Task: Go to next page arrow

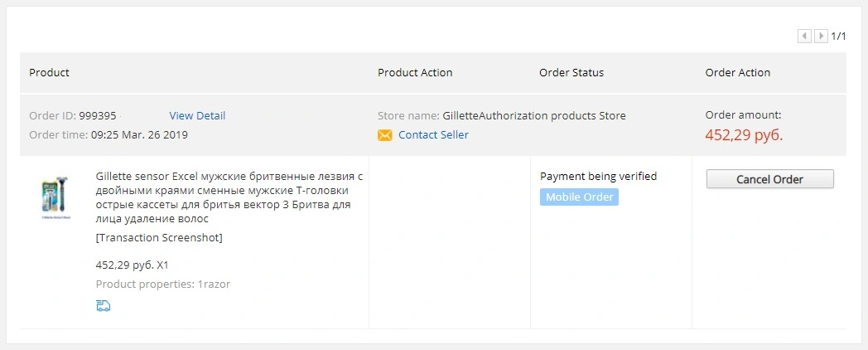Action: pyautogui.click(x=822, y=36)
